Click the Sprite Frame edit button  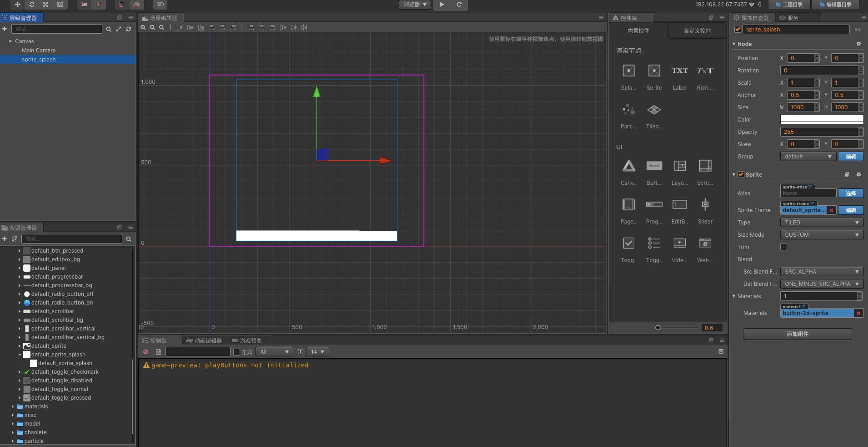click(x=851, y=210)
